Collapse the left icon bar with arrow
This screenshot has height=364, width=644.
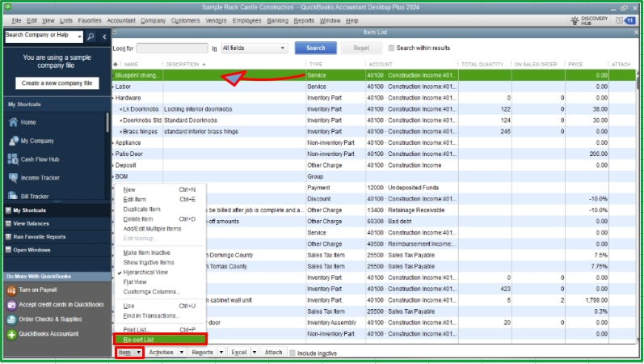tap(104, 36)
